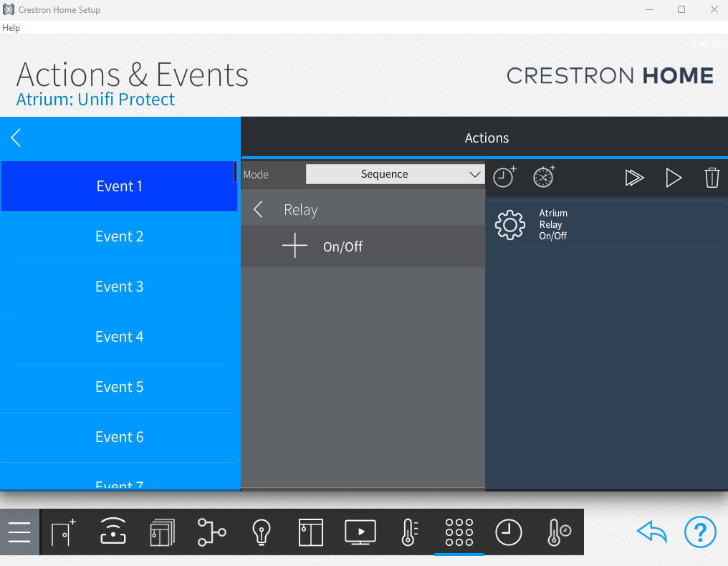Open settings gear for Atrium Relay action
The image size is (728, 566).
(509, 225)
